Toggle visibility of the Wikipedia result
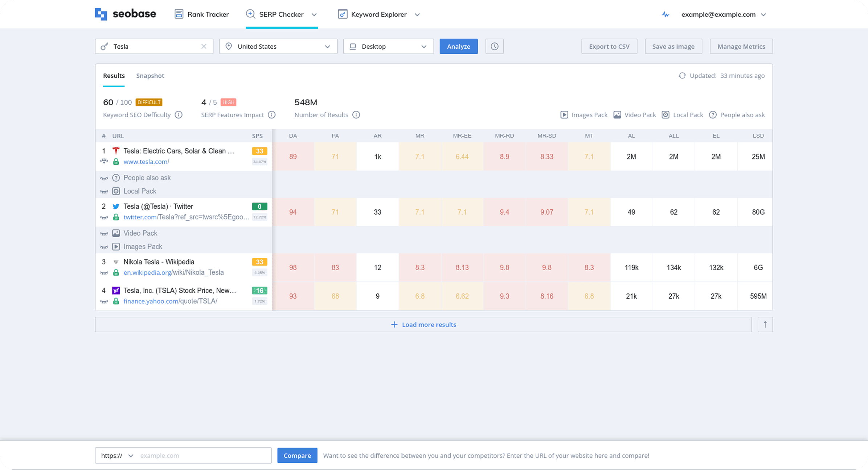 (x=104, y=273)
